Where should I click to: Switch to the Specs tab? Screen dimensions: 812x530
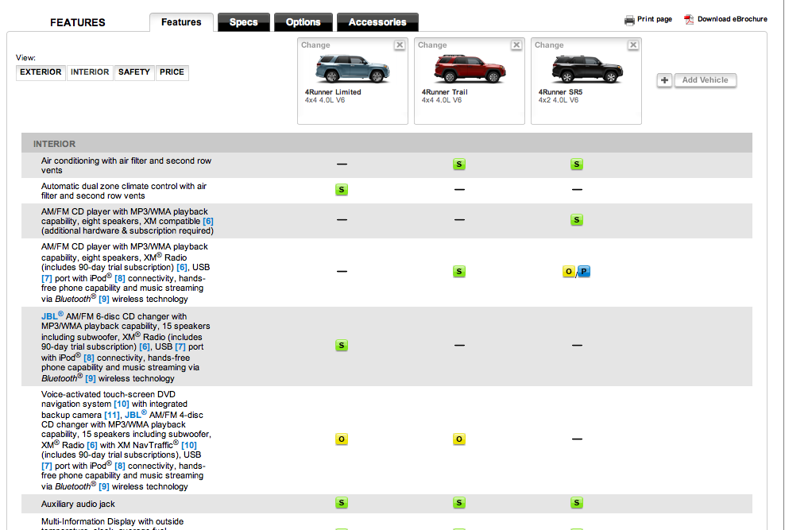coord(243,22)
